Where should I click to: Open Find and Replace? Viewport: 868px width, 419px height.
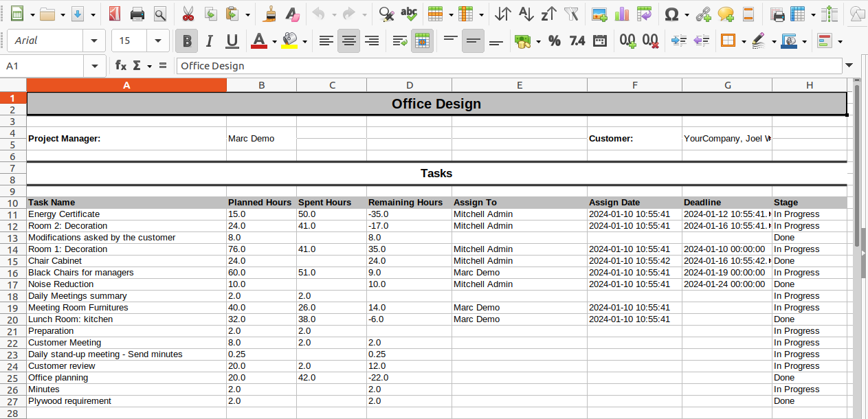386,14
